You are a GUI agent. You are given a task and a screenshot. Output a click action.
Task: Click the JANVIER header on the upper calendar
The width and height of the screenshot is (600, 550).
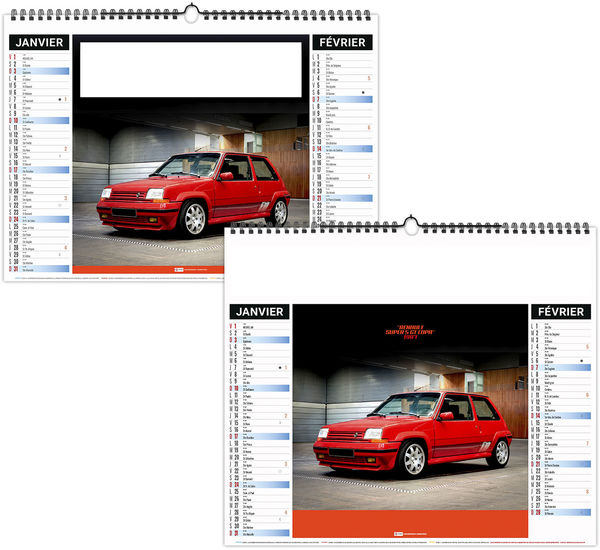pos(39,42)
